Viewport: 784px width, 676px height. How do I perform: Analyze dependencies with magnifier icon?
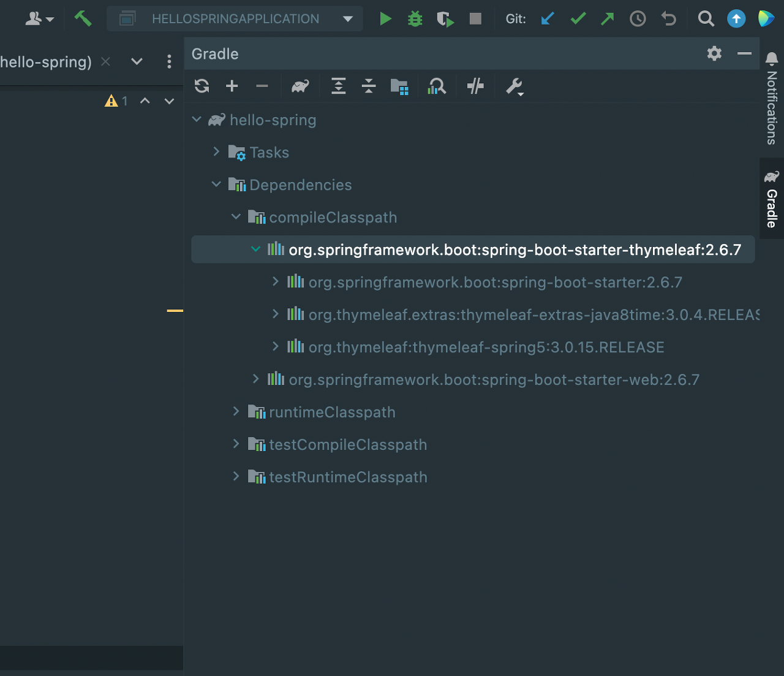(437, 86)
